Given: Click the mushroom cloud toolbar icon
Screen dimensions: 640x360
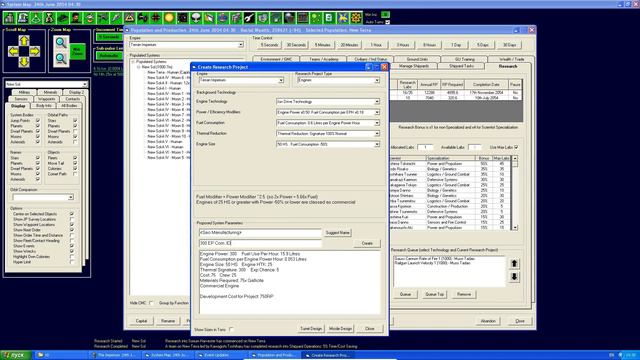Looking at the screenshot, I should point(196,18).
